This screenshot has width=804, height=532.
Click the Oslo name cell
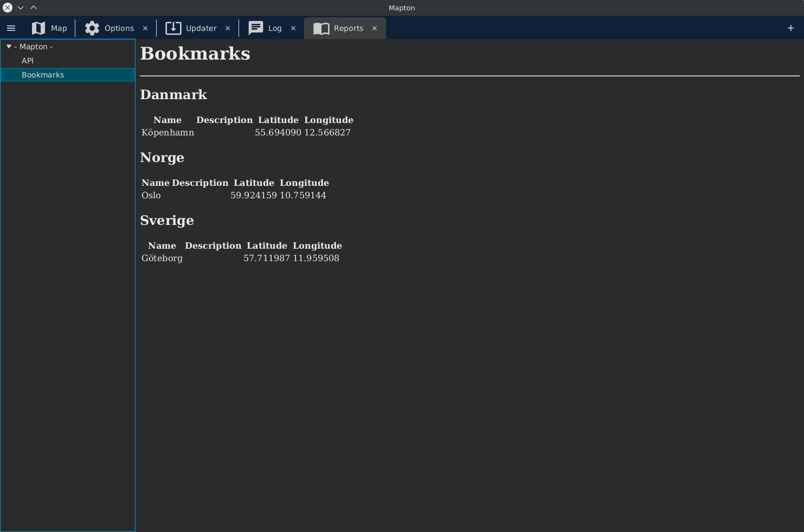(x=151, y=195)
